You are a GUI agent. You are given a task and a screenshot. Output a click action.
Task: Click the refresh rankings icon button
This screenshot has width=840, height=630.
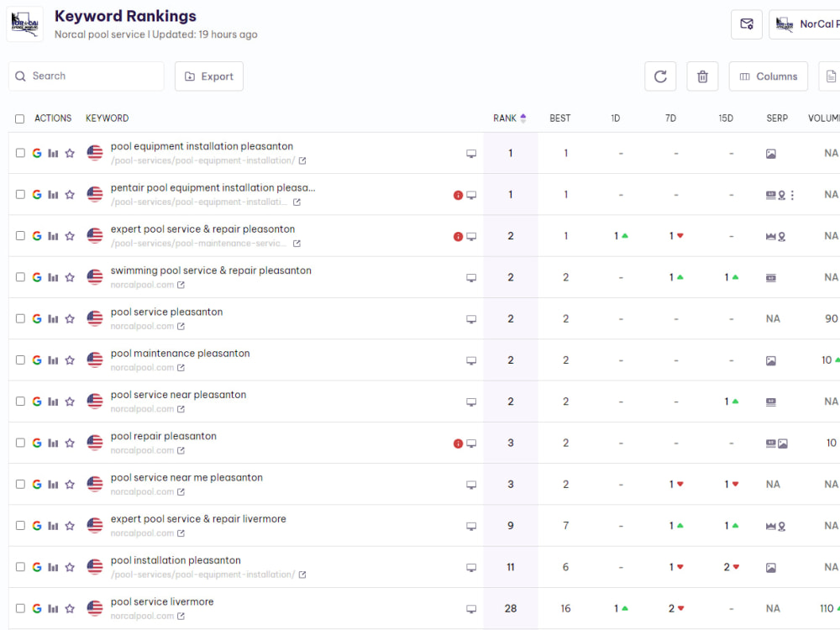click(x=660, y=76)
